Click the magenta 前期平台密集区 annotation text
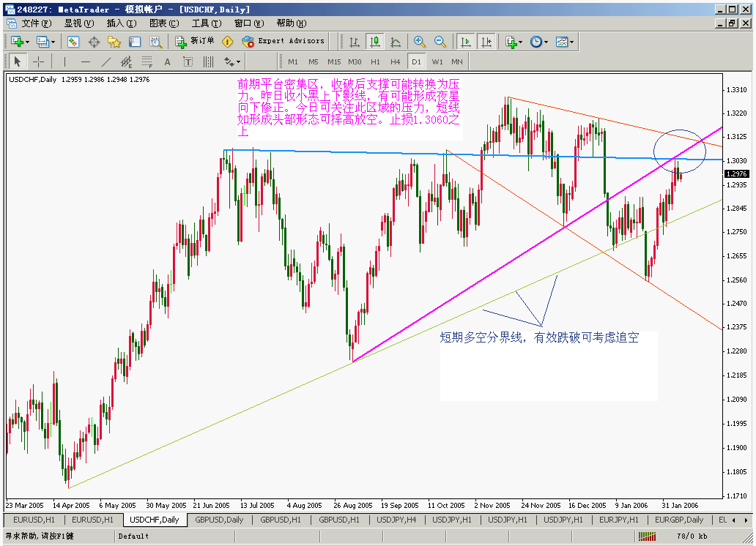Viewport: 756px width, 546px height. [x=348, y=108]
